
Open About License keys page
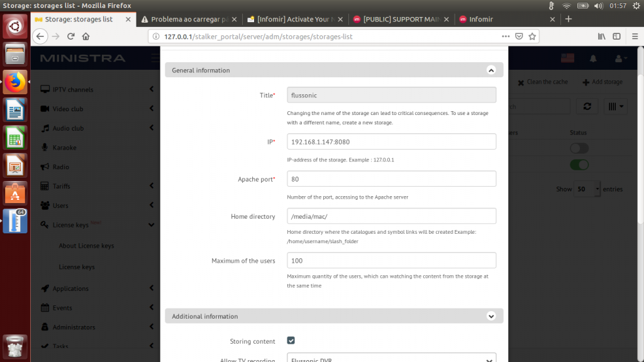(86, 246)
